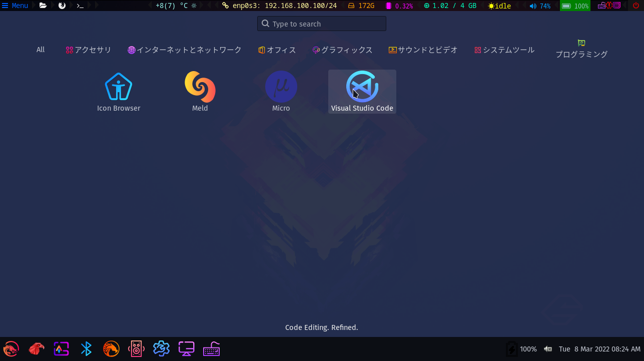
Task: Open the purple image viewer dock icon
Action: click(x=61, y=348)
